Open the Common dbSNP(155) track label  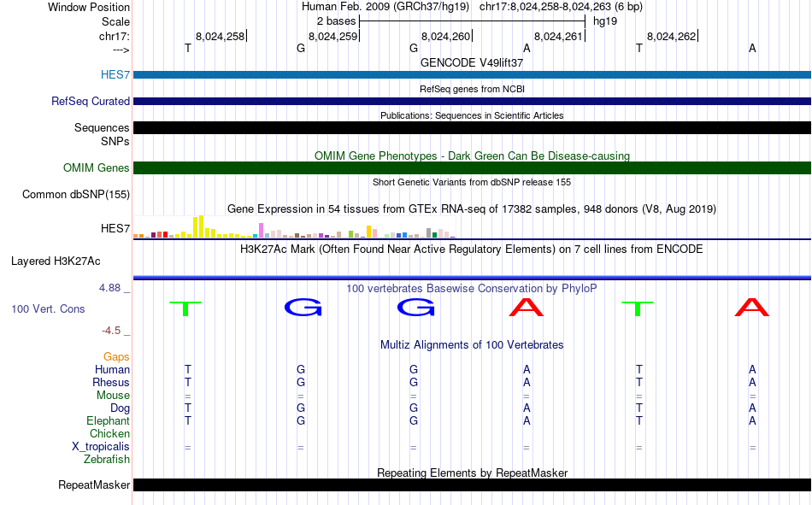coord(76,194)
